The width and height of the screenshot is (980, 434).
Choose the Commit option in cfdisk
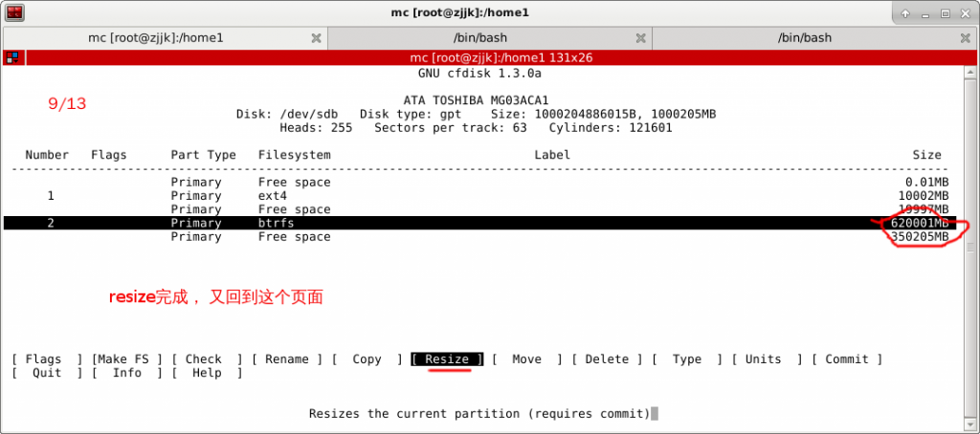(846, 359)
